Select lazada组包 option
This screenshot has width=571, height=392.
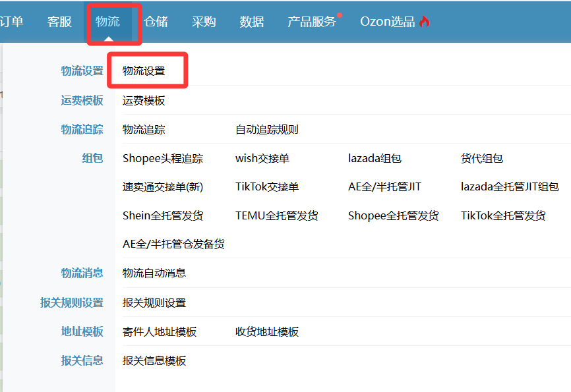click(375, 159)
